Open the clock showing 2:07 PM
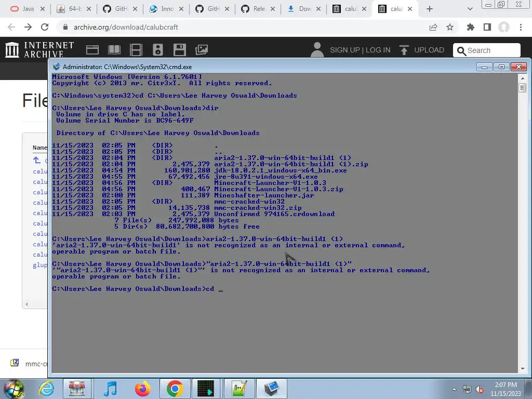Image resolution: width=532 pixels, height=399 pixels. click(x=506, y=389)
